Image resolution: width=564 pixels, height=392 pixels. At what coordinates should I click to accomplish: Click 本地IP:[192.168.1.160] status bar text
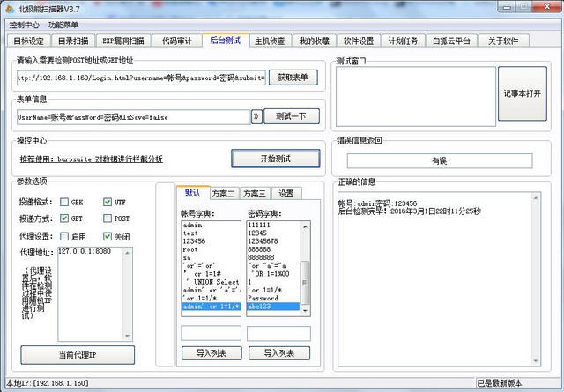click(x=47, y=383)
